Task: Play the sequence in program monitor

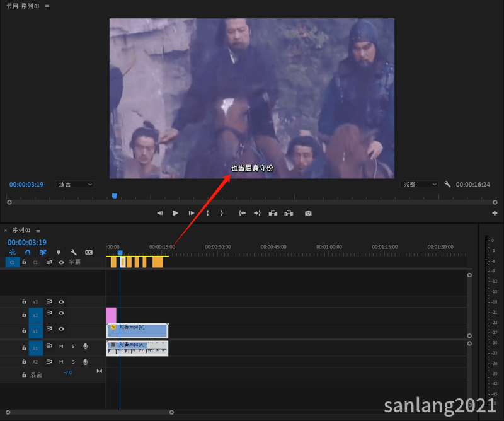Action: pos(175,213)
